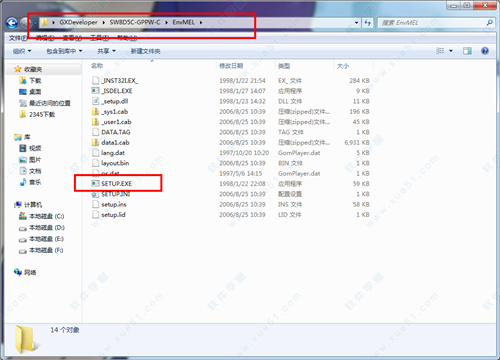Click the 下载 folder icon in sidebar
This screenshot has height=360, width=500.
pos(23,80)
